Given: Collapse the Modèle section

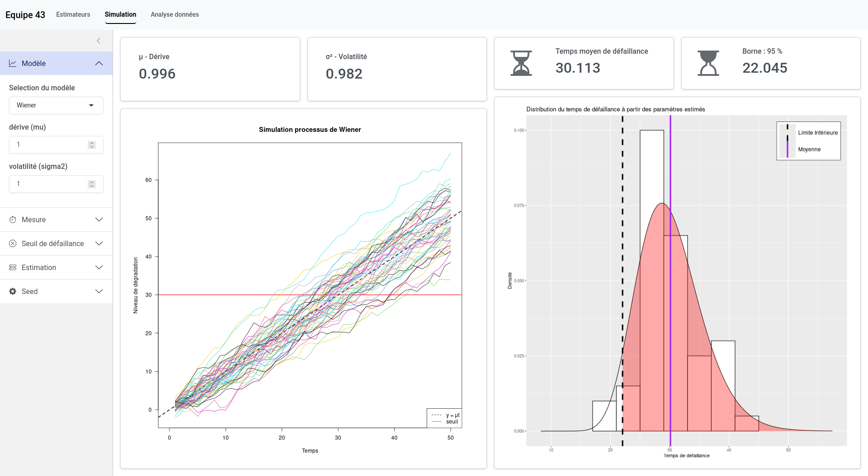Looking at the screenshot, I should 99,63.
